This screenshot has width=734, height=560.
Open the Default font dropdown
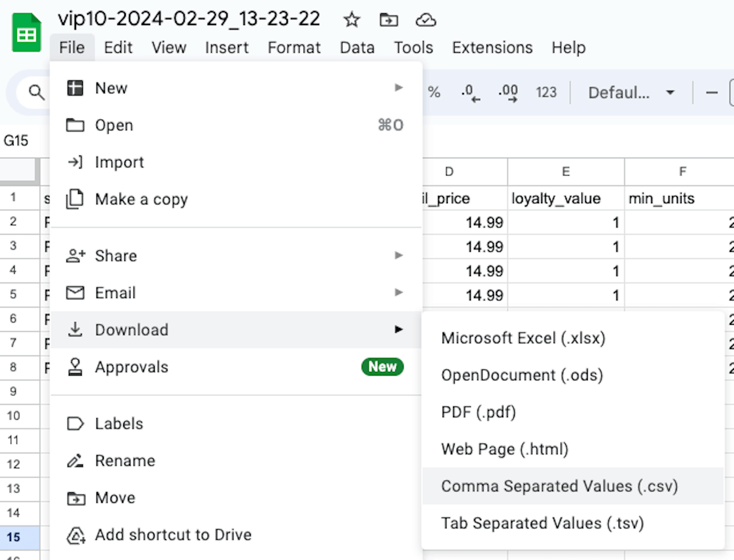click(631, 93)
